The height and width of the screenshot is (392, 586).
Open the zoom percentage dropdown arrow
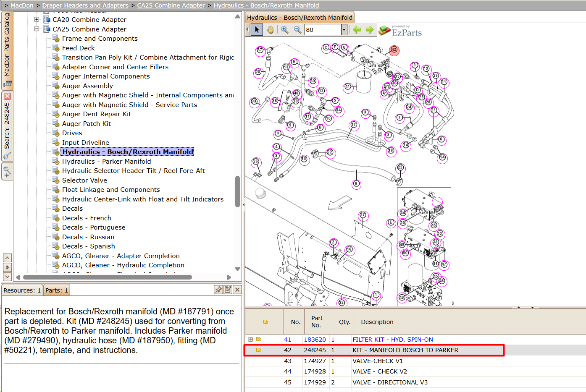click(x=344, y=30)
